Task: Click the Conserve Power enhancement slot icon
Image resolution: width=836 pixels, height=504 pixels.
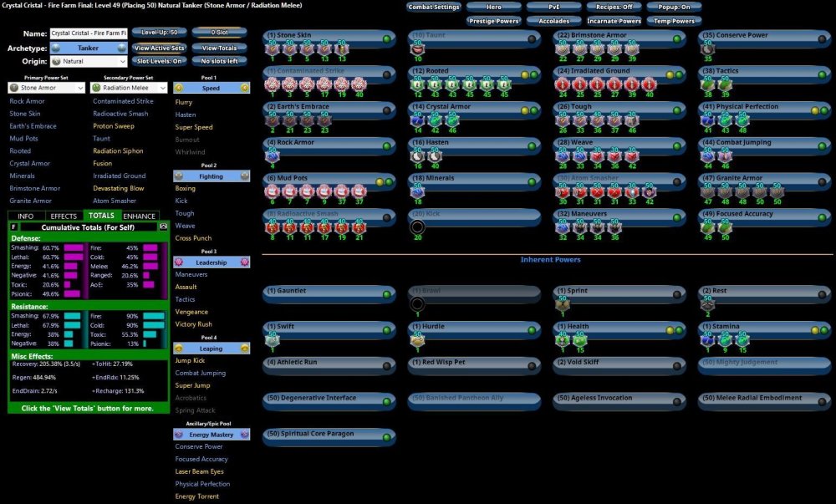Action: click(706, 48)
